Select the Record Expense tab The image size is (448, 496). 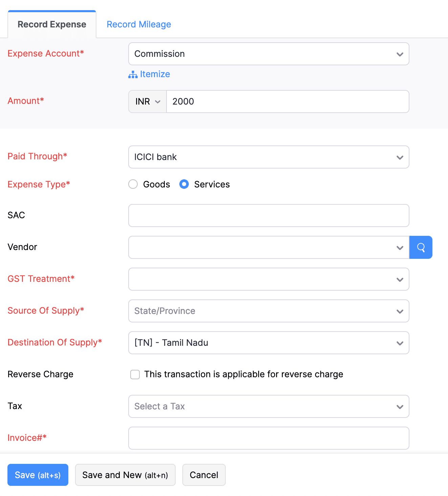point(52,24)
